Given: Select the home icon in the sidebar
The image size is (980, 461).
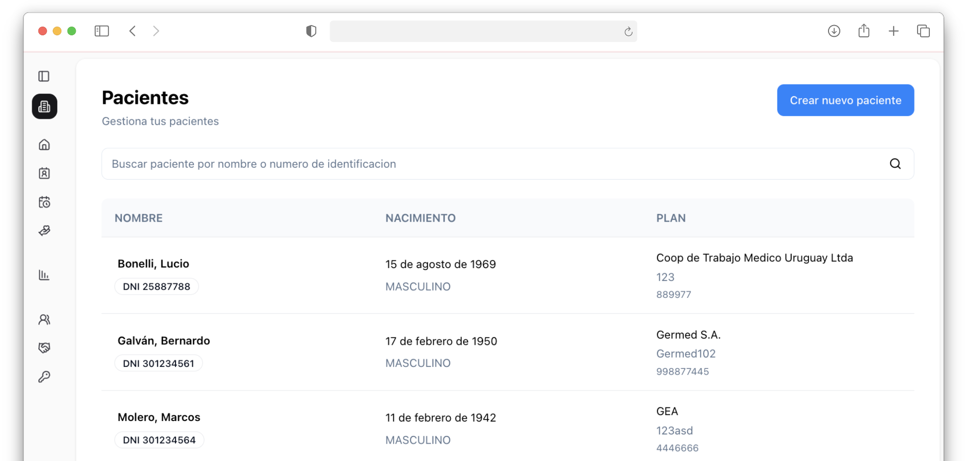Looking at the screenshot, I should point(45,145).
